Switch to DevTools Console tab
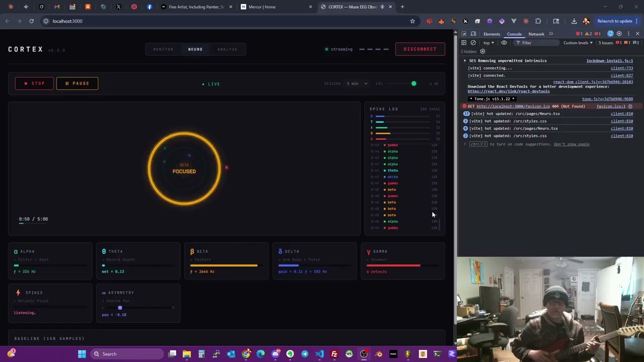 pyautogui.click(x=514, y=34)
